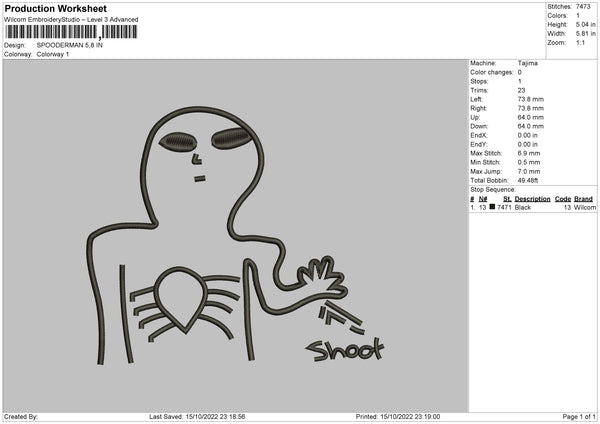Click the Zoom value 1:1

[x=580, y=42]
